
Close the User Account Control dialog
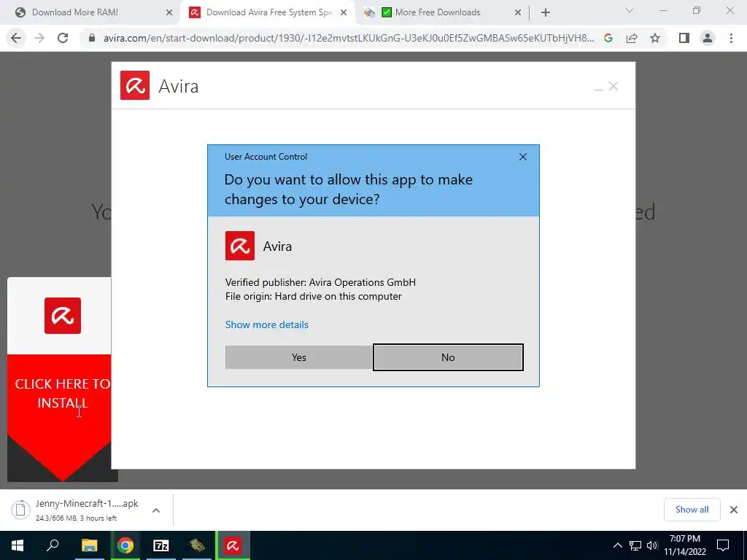click(522, 157)
